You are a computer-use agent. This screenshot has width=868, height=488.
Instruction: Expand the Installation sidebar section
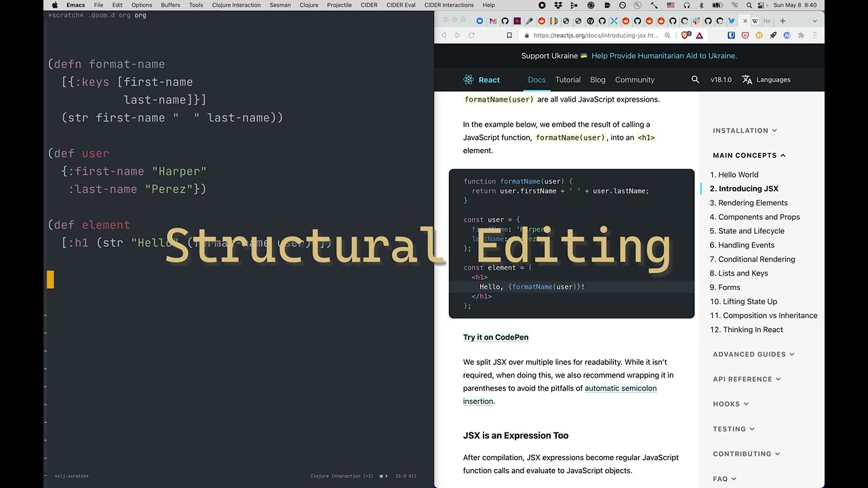[745, 130]
